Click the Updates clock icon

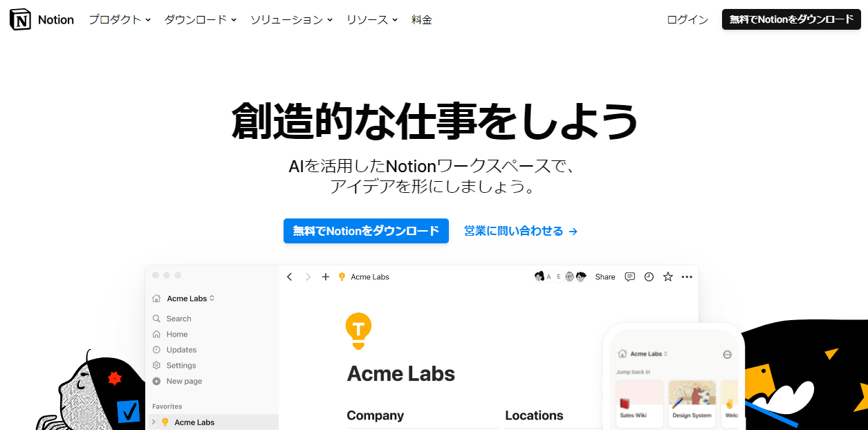(x=156, y=350)
